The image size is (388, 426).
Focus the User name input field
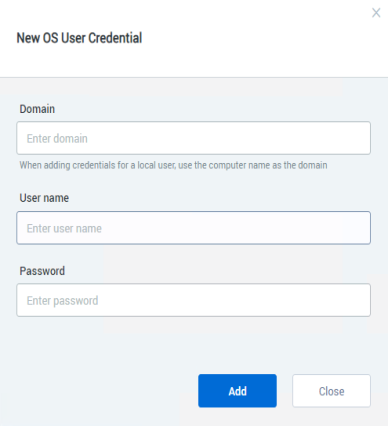tap(193, 228)
